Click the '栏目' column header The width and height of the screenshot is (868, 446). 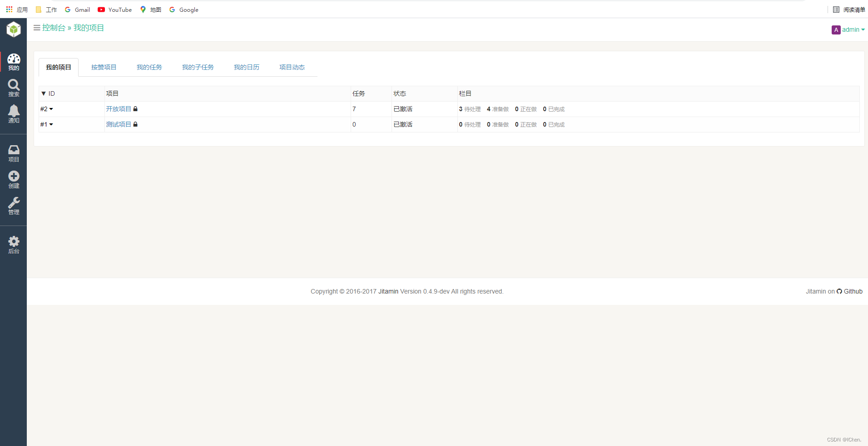tap(465, 93)
